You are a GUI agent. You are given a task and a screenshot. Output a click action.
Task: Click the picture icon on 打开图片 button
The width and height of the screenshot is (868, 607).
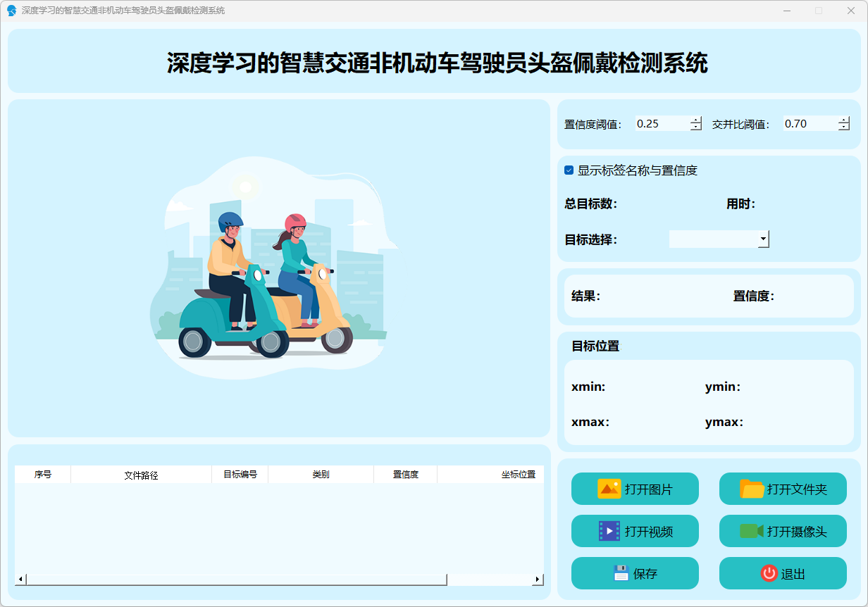pos(609,489)
